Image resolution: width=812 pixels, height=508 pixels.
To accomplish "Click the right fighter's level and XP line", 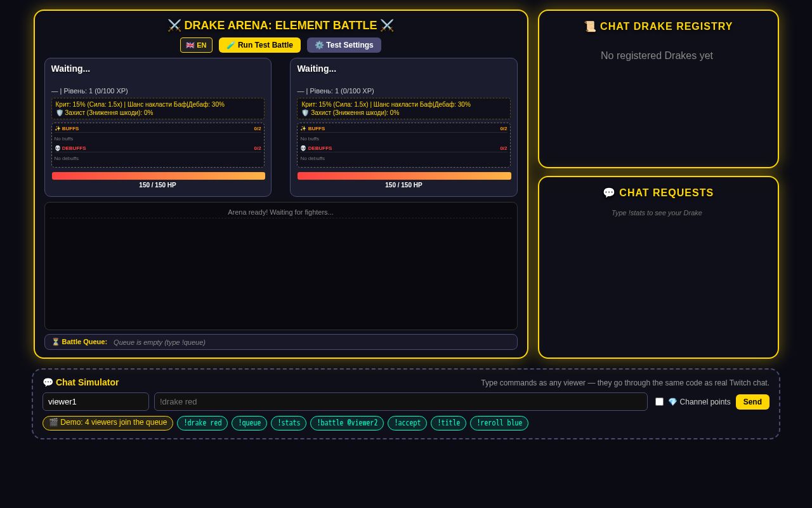I will [x=336, y=91].
